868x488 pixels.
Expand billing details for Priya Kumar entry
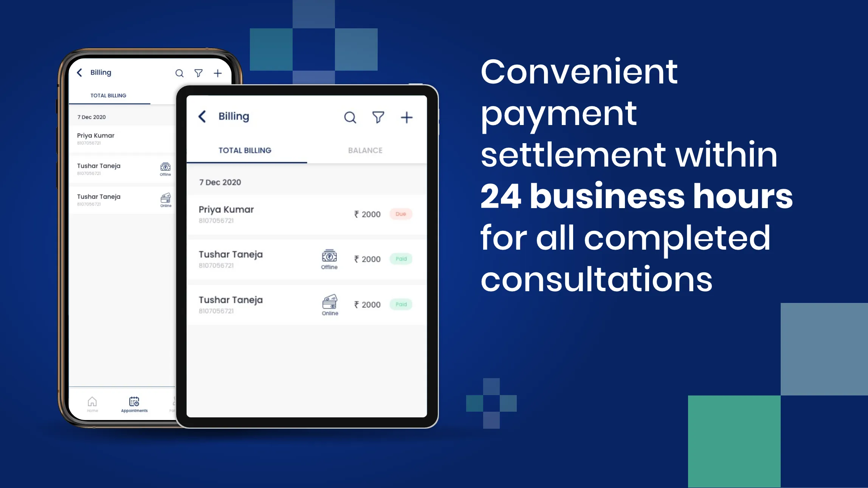[304, 214]
